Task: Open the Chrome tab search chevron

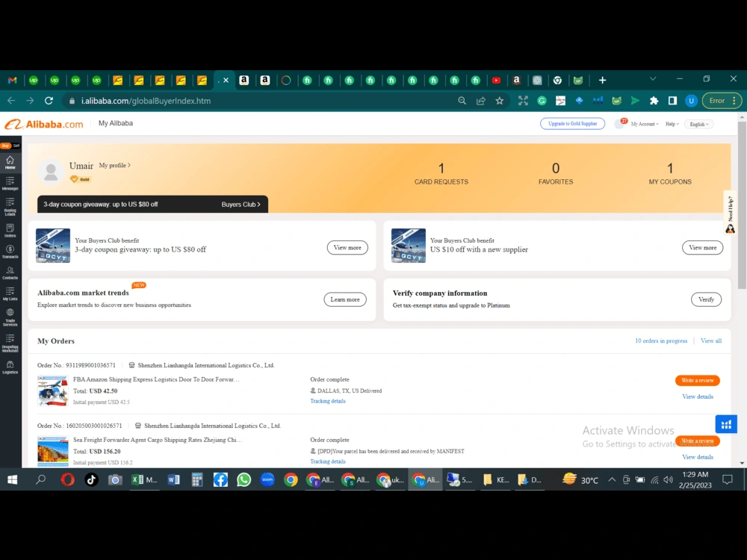Action: (653, 79)
